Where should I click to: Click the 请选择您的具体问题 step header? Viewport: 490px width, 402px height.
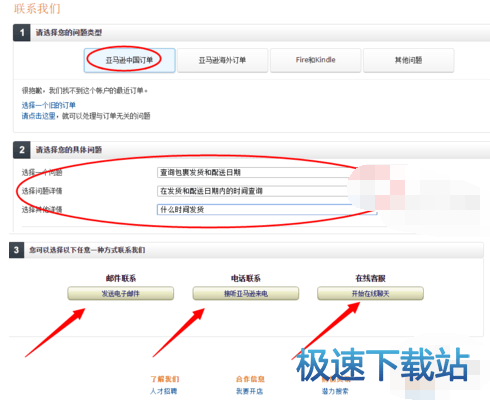pyautogui.click(x=69, y=150)
